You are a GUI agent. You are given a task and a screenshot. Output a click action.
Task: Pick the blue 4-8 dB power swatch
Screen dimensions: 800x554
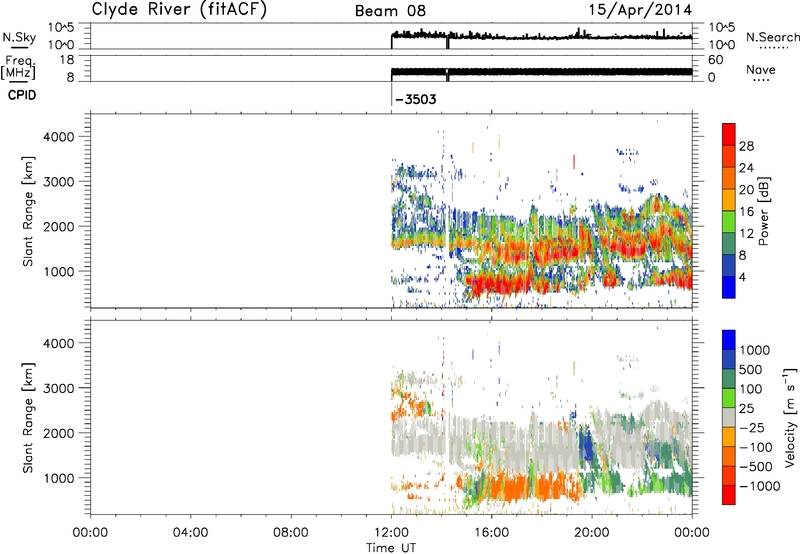[x=729, y=265]
